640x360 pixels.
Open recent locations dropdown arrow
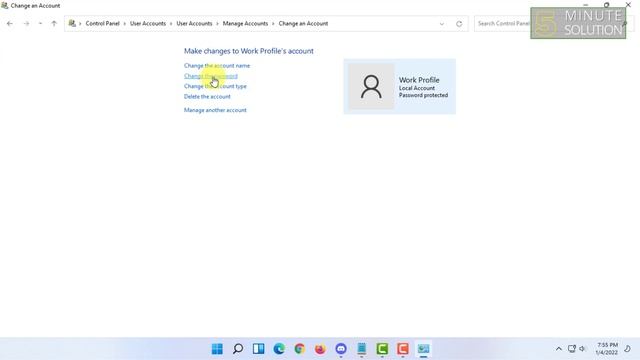point(40,24)
